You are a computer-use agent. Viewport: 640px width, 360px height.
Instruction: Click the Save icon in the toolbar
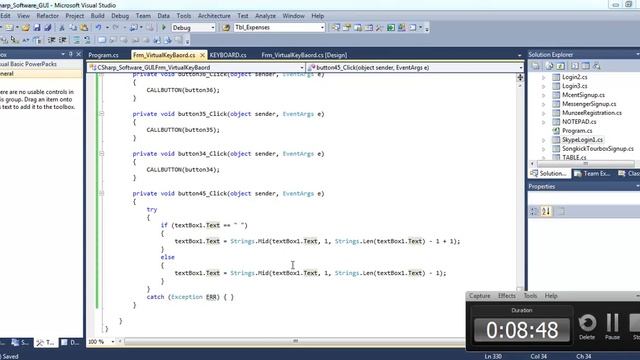tap(37, 28)
